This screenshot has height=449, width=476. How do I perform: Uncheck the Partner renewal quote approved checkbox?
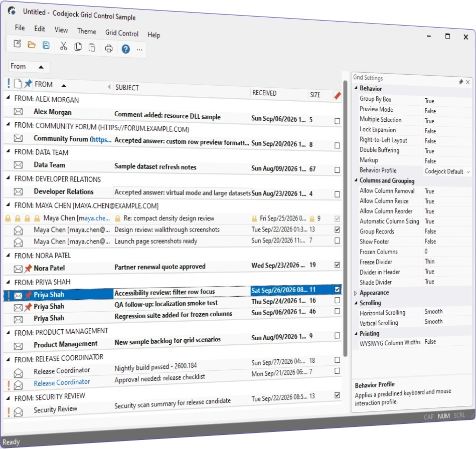(337, 265)
